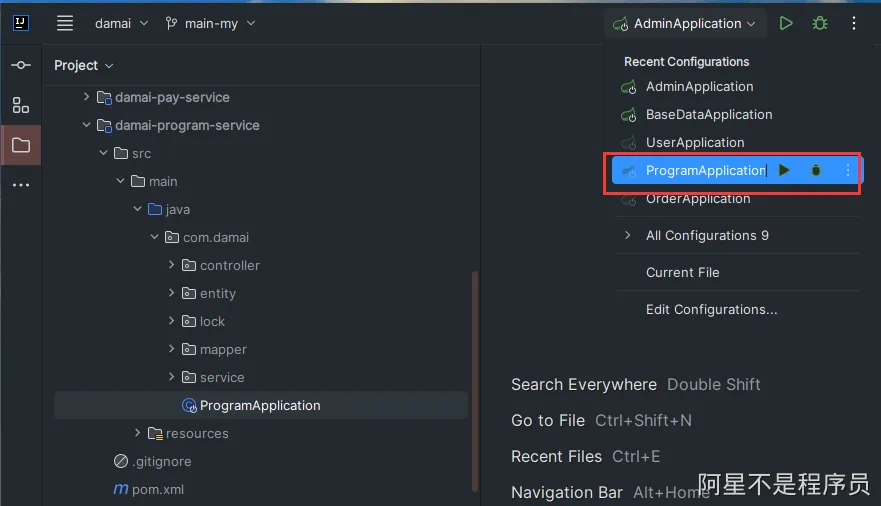The height and width of the screenshot is (506, 881).
Task: Click Edit Configurations... entry
Action: (x=711, y=309)
